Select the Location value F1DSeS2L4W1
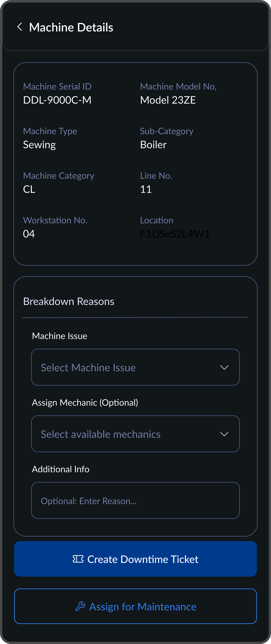Viewport: 271px width, 644px height. point(175,234)
